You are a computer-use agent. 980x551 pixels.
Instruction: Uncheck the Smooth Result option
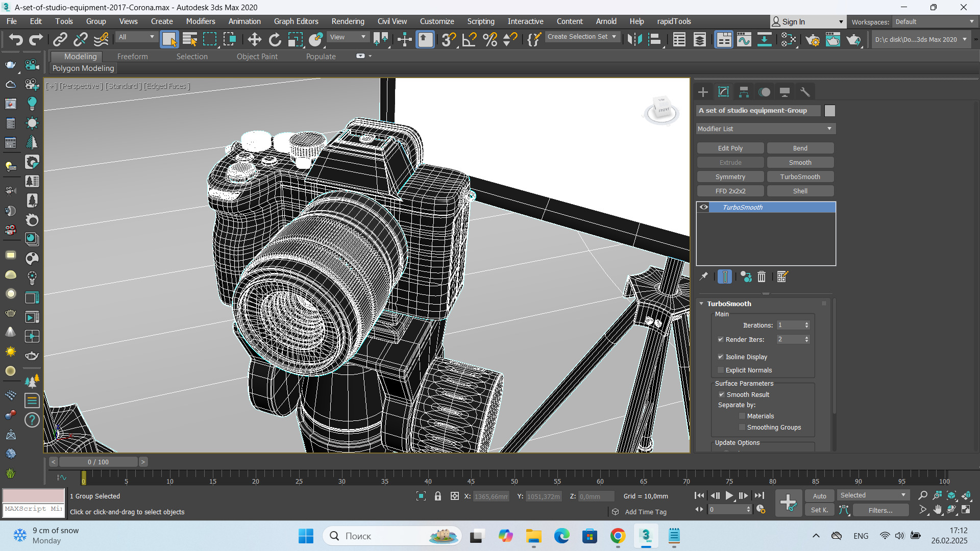point(722,394)
